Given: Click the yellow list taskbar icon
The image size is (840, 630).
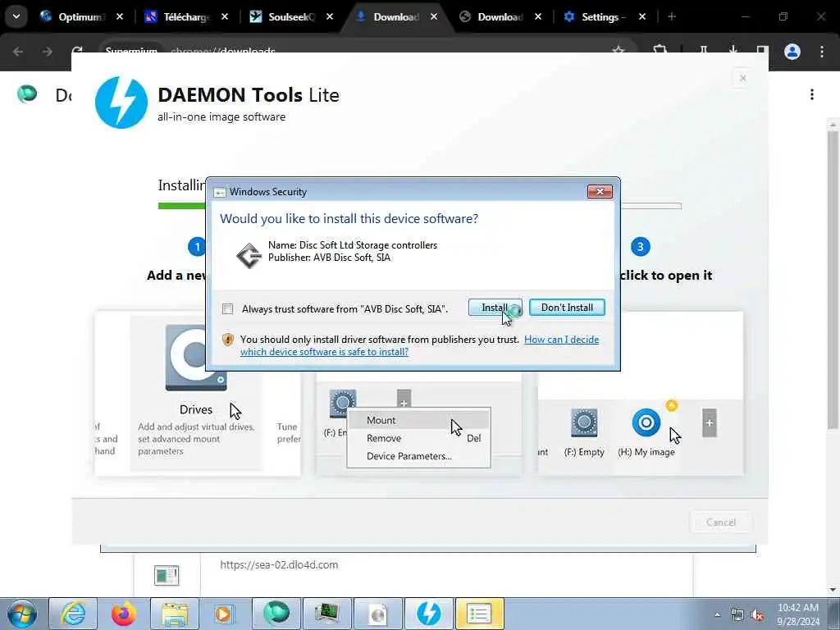Looking at the screenshot, I should point(479,614).
